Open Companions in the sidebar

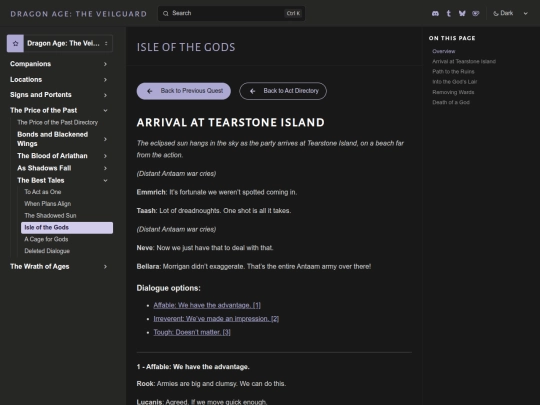(31, 64)
